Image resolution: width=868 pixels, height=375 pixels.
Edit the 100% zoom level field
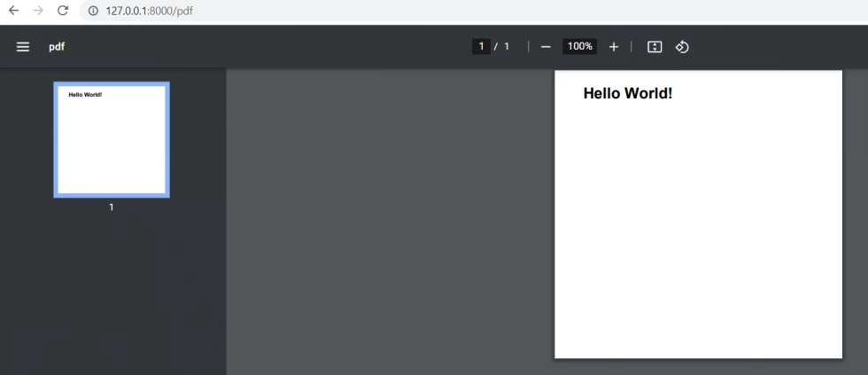[579, 46]
